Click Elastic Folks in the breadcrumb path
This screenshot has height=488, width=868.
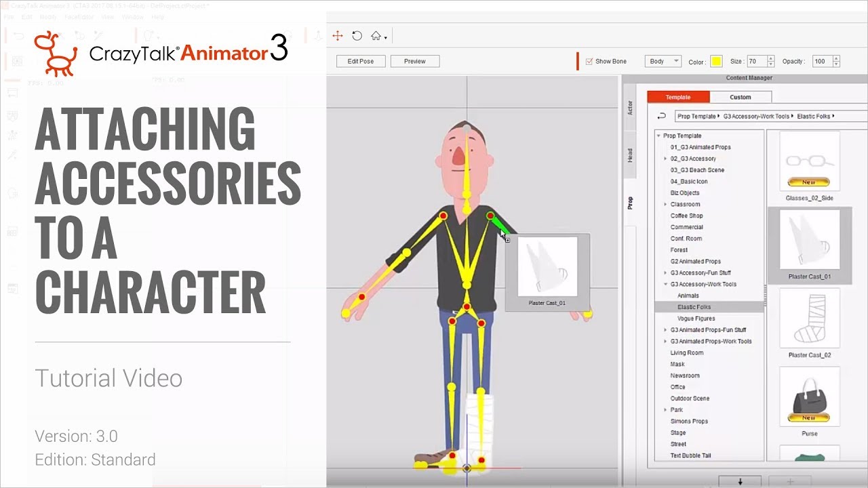[x=814, y=117]
